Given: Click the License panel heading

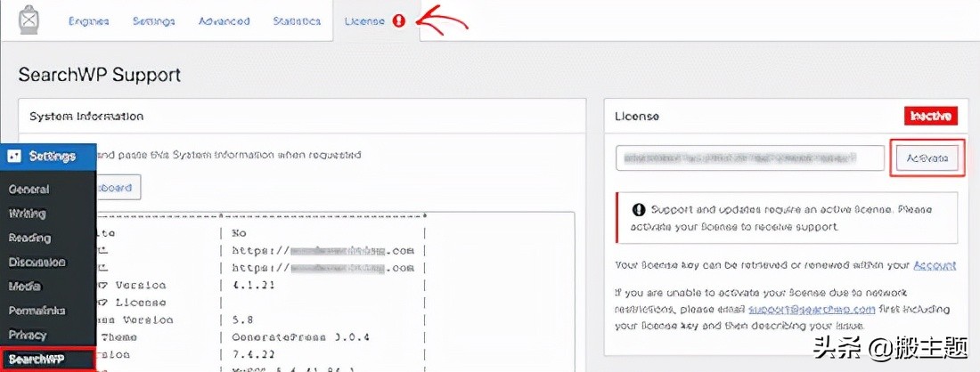Looking at the screenshot, I should click(636, 116).
